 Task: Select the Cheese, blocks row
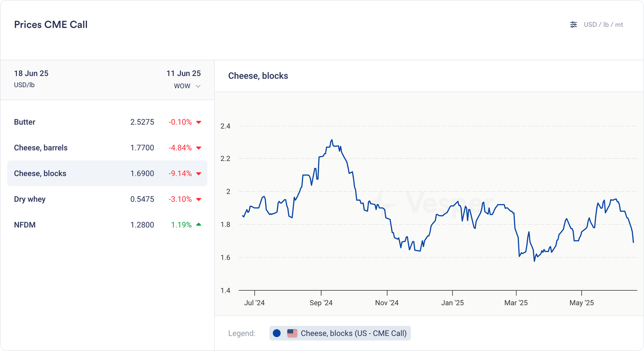(107, 173)
